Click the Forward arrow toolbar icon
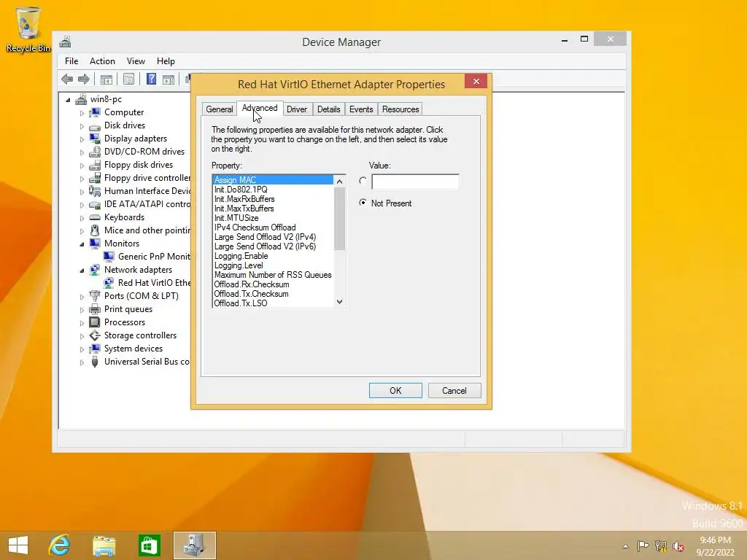 coord(84,79)
